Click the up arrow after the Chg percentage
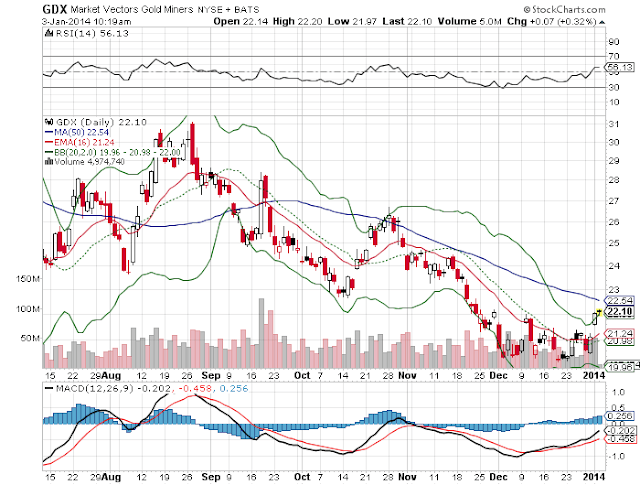Viewport: 640px width, 485px height. (602, 22)
